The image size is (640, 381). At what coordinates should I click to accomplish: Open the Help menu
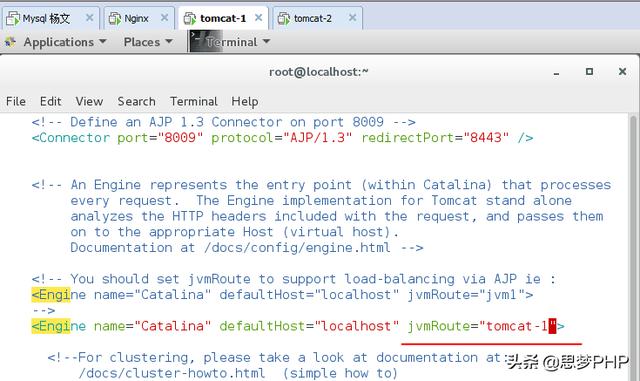244,101
